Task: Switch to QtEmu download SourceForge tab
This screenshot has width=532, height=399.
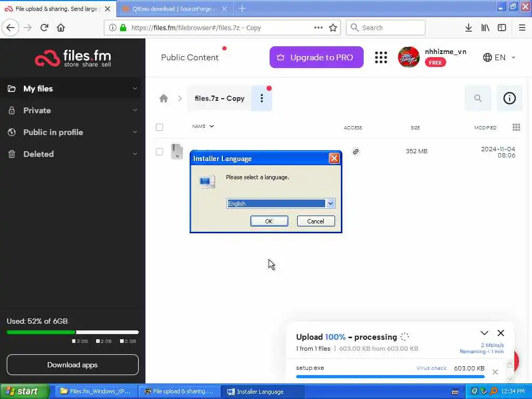Action: 175,9
